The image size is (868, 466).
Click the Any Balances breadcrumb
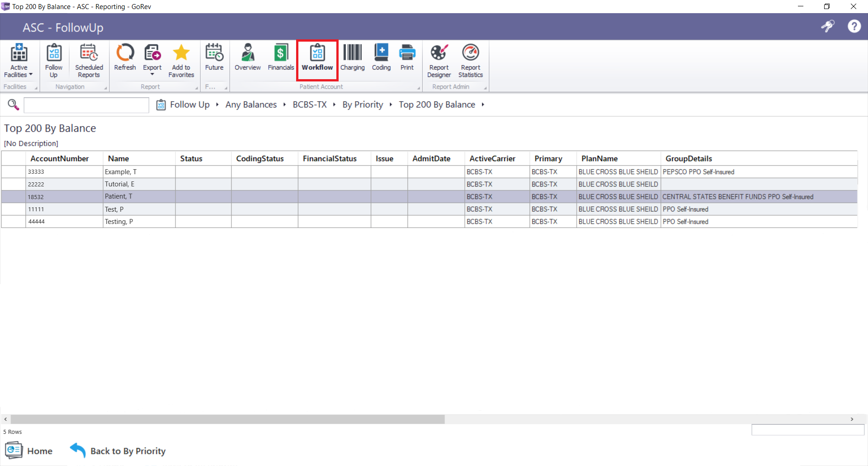(251, 105)
